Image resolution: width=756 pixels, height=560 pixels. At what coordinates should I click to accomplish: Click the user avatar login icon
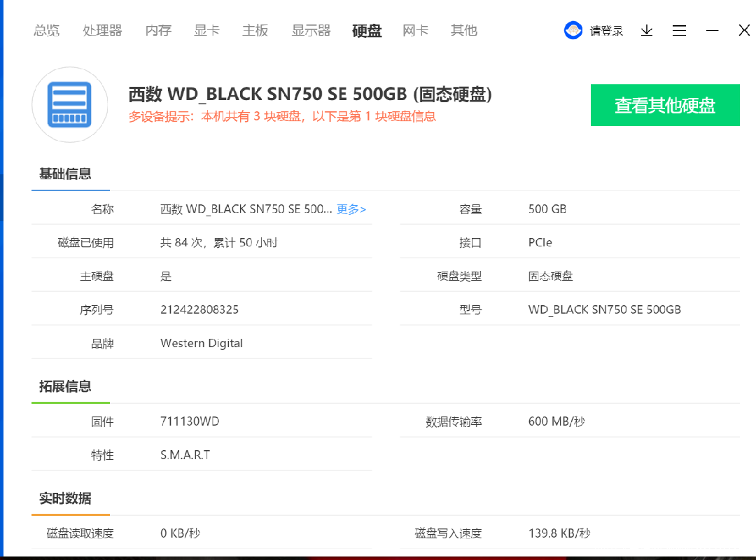(x=573, y=30)
